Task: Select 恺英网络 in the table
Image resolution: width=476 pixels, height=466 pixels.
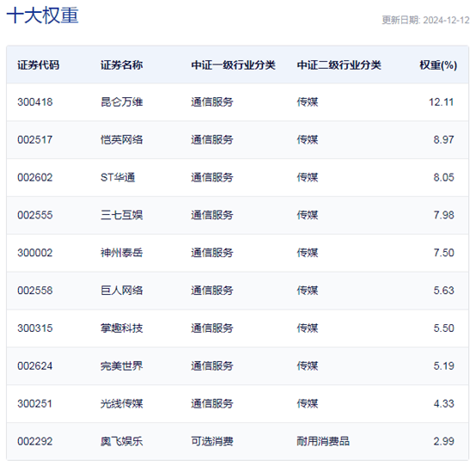Action: pyautogui.click(x=122, y=140)
